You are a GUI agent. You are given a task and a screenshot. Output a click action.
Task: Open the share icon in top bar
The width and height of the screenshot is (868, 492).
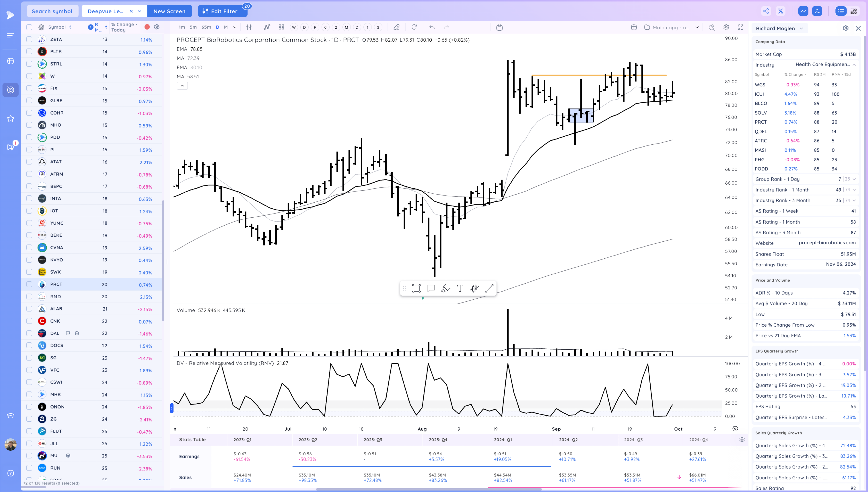pyautogui.click(x=766, y=11)
